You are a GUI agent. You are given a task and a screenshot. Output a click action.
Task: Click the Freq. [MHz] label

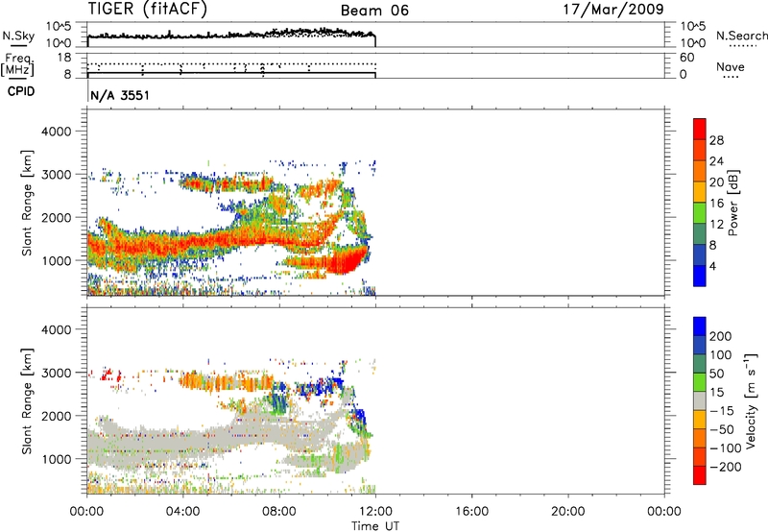pyautogui.click(x=18, y=64)
